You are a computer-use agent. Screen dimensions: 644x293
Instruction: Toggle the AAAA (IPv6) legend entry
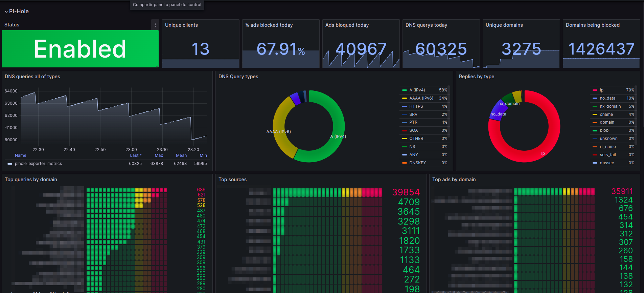(421, 98)
